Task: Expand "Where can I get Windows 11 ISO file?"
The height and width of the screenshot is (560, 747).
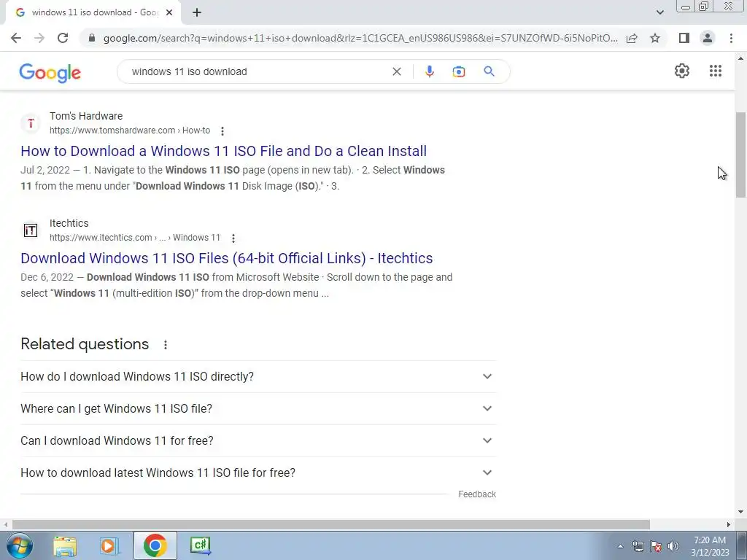Action: [x=258, y=408]
